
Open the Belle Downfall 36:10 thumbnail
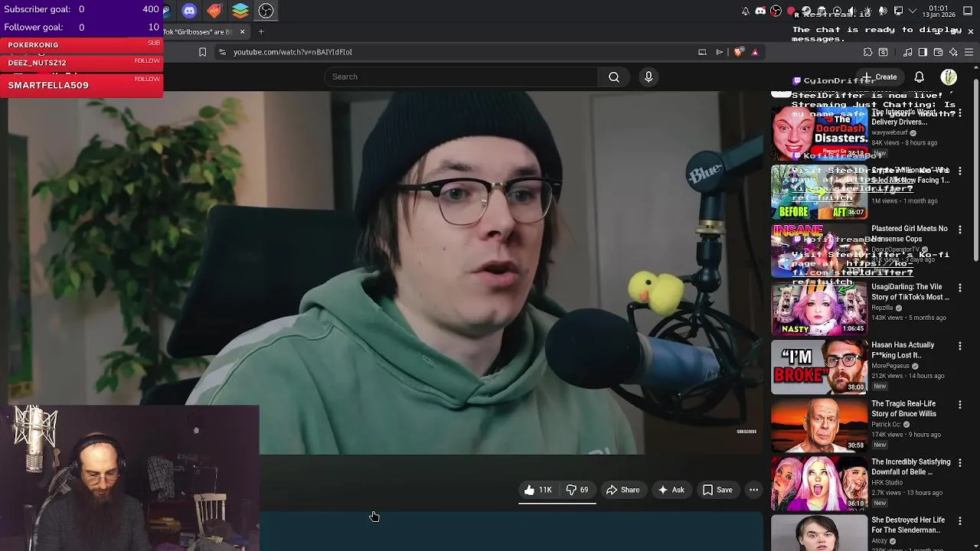coord(819,483)
